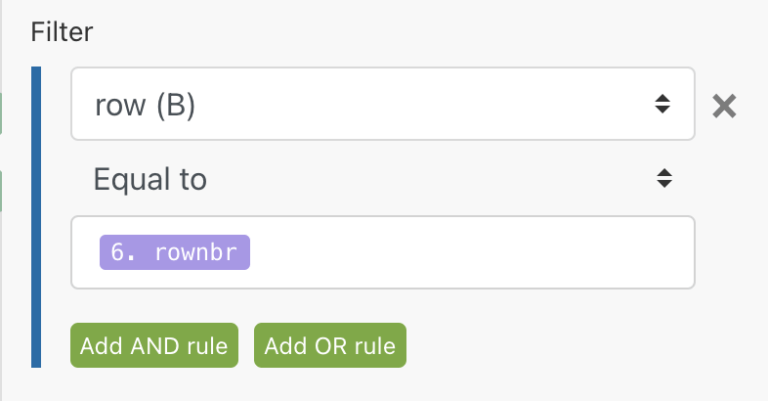768x401 pixels.
Task: Click empty space in the value field
Action: pos(470,253)
